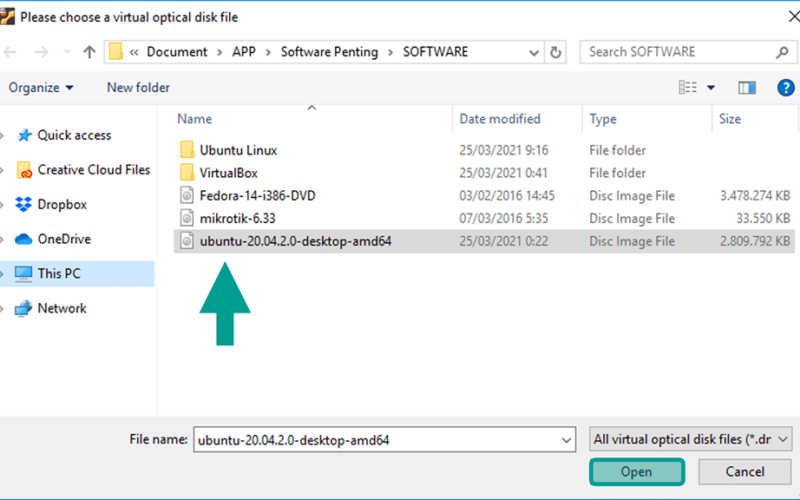This screenshot has height=500, width=800.
Task: Click the Open button
Action: point(636,472)
